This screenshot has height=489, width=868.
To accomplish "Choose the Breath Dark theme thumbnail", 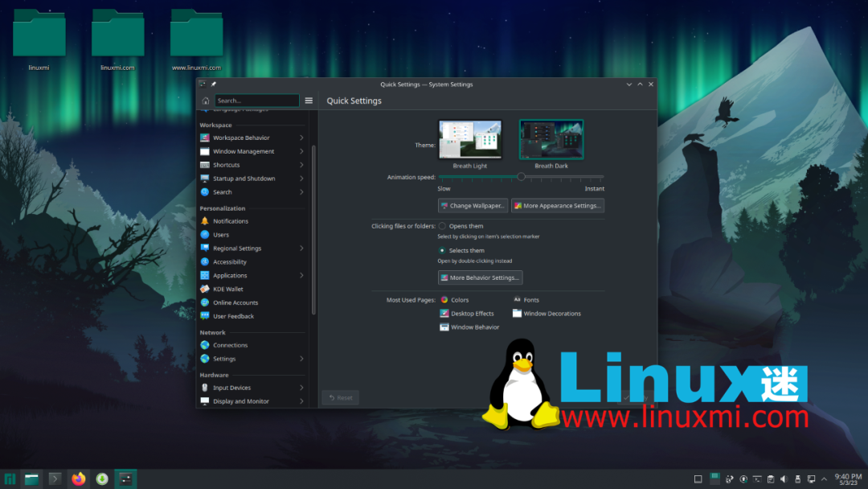I will [551, 140].
